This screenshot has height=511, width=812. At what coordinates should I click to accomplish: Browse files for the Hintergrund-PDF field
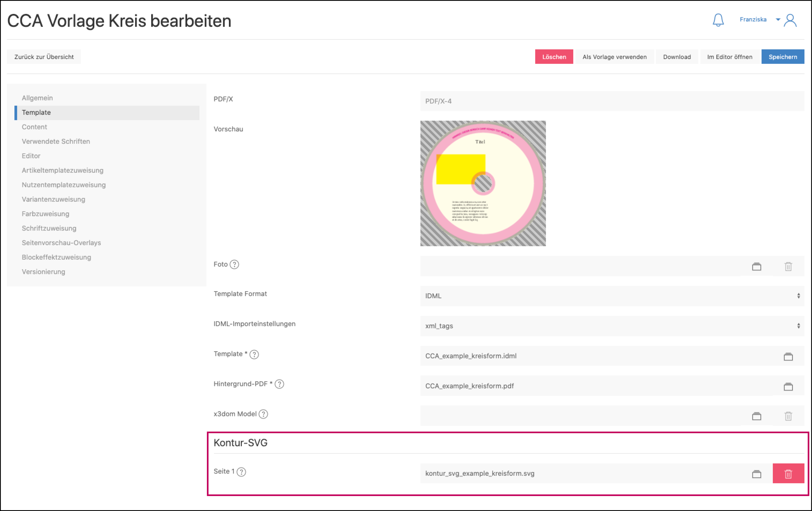coord(788,386)
